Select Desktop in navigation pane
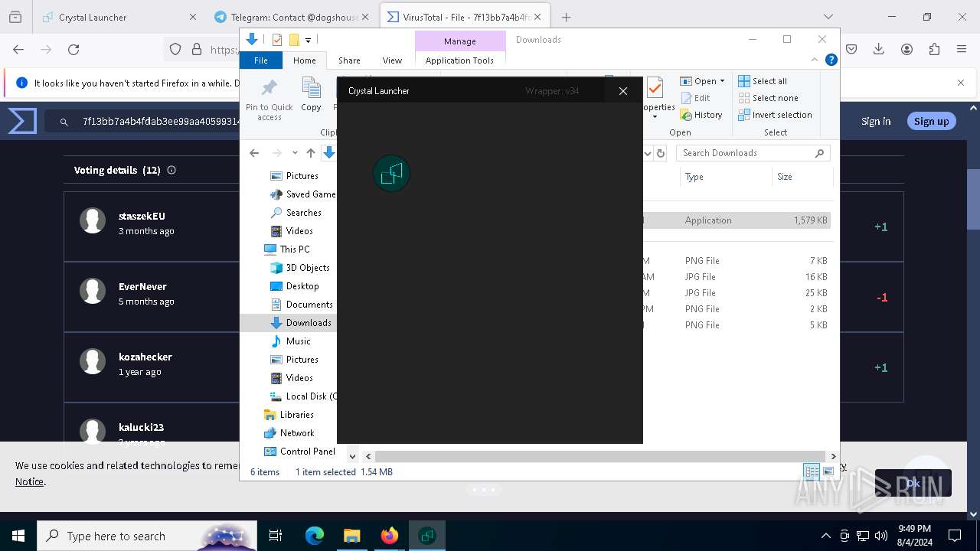Screen dimensions: 980x551 pyautogui.click(x=295, y=286)
